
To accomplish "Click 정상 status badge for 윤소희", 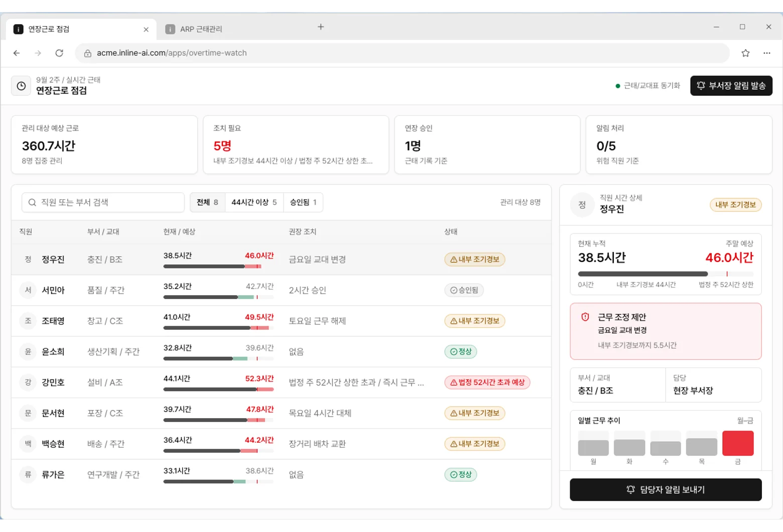I will [x=460, y=351].
